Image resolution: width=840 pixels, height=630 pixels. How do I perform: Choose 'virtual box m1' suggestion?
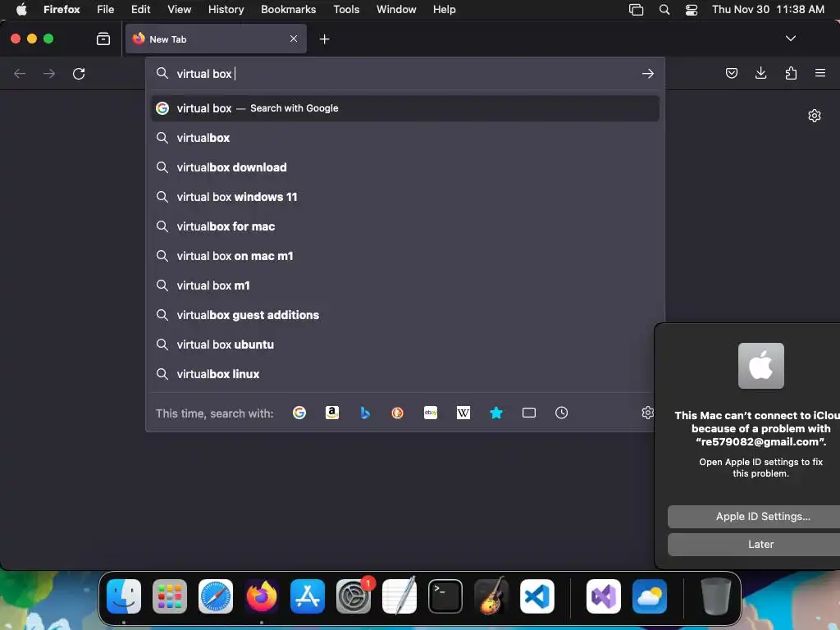[x=405, y=285]
